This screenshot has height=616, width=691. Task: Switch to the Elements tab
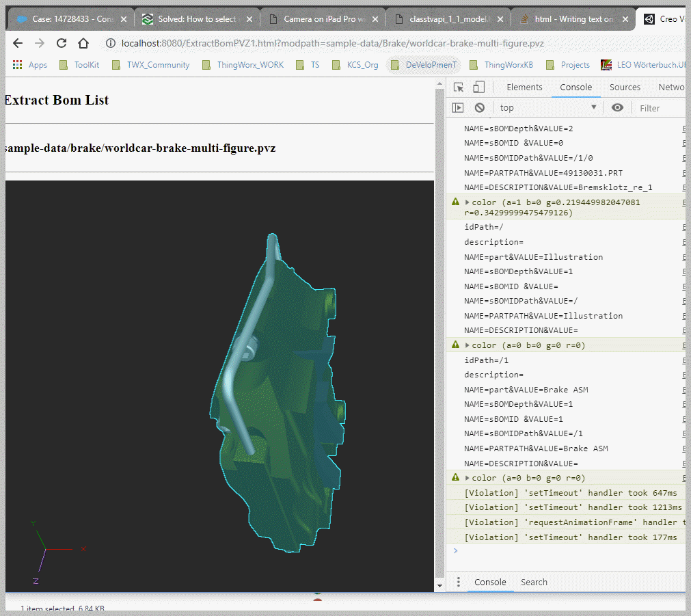[x=524, y=87]
